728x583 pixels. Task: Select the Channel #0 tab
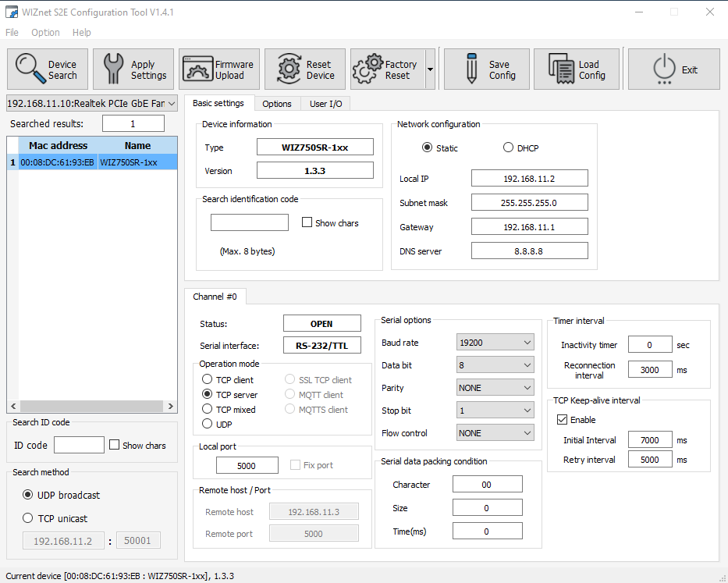pyautogui.click(x=215, y=297)
